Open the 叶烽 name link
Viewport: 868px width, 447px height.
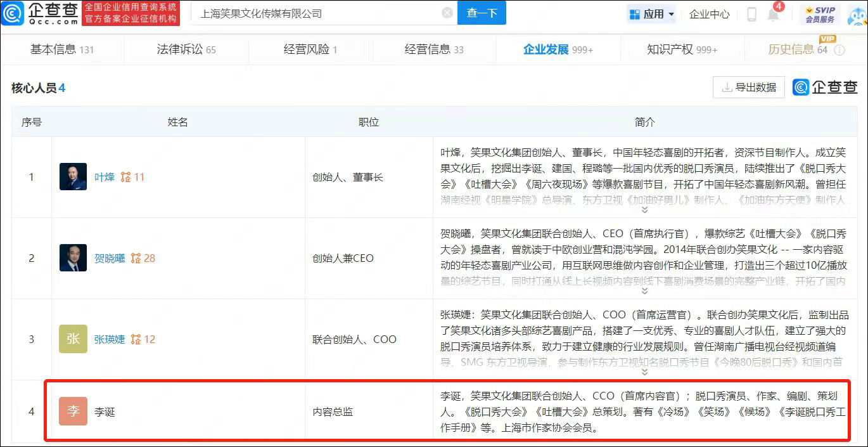pyautogui.click(x=105, y=178)
